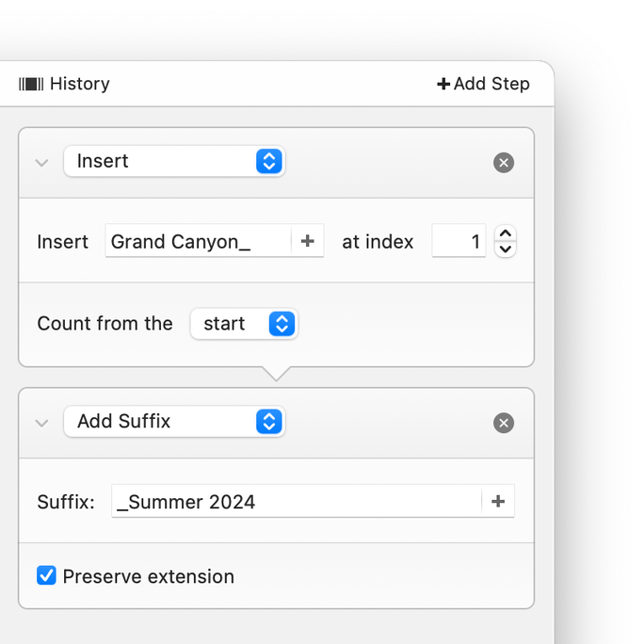
Task: Increase index with stepper up arrow
Action: 506,234
